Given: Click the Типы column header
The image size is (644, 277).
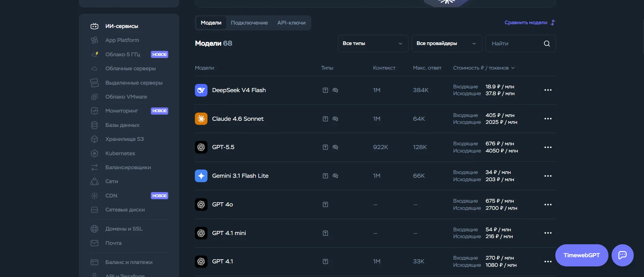Looking at the screenshot, I should [327, 68].
